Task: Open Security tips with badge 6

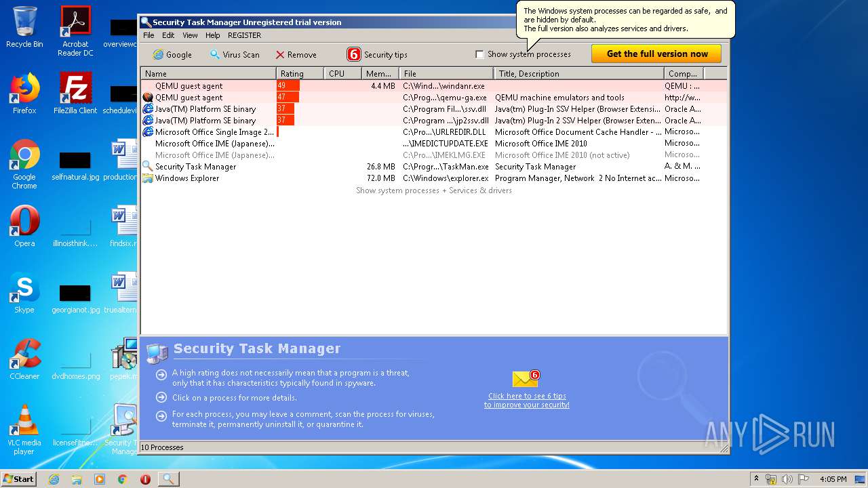Action: pyautogui.click(x=377, y=54)
